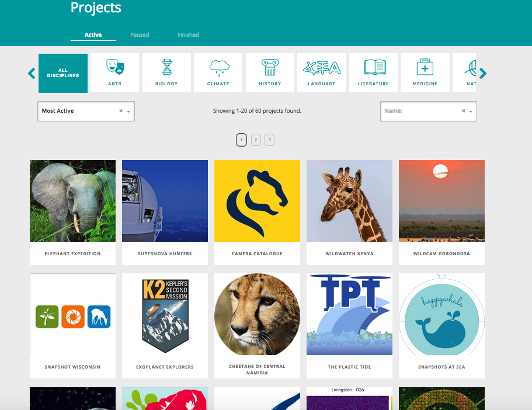Switch to the Paused projects tab
The width and height of the screenshot is (532, 410).
pos(140,34)
